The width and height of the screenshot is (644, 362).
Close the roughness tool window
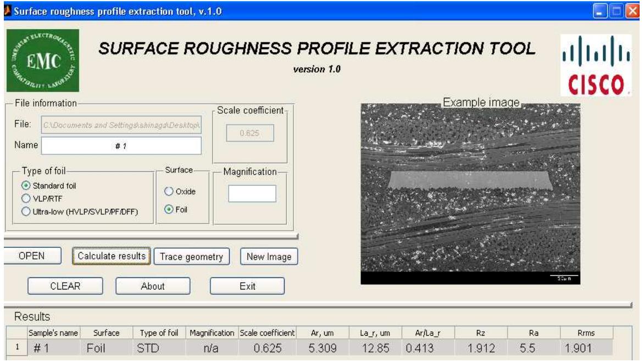pos(632,10)
